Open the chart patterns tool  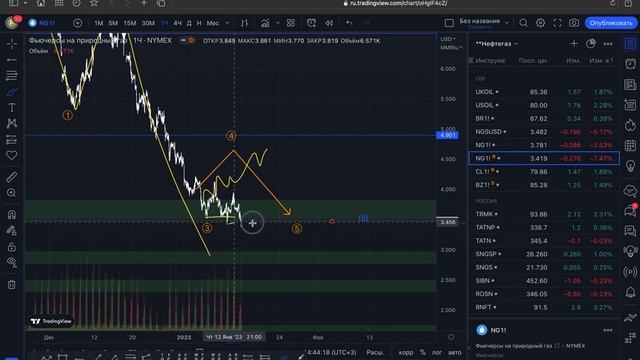pos(11,123)
